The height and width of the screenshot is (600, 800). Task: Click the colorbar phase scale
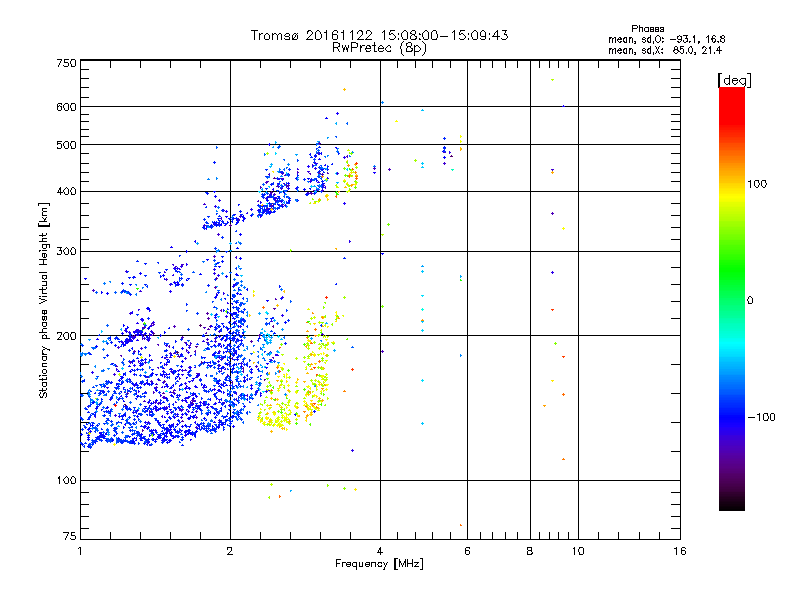732,299
